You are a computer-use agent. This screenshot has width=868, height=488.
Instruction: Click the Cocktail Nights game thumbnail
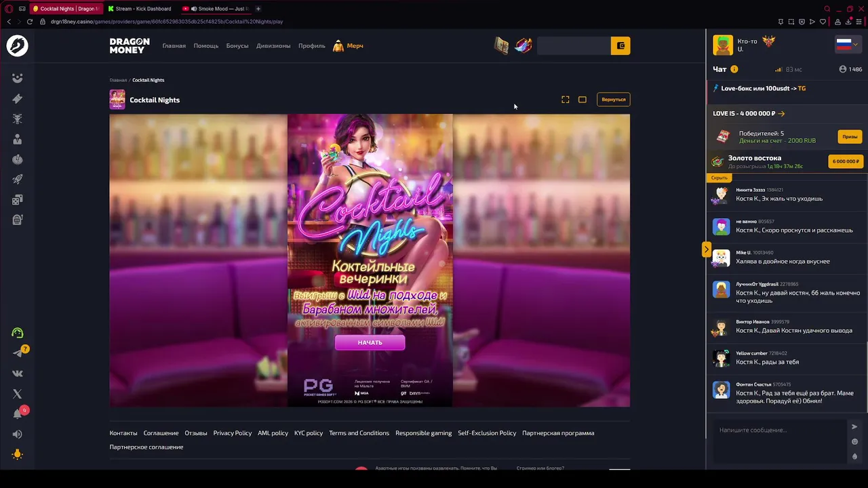pos(117,100)
